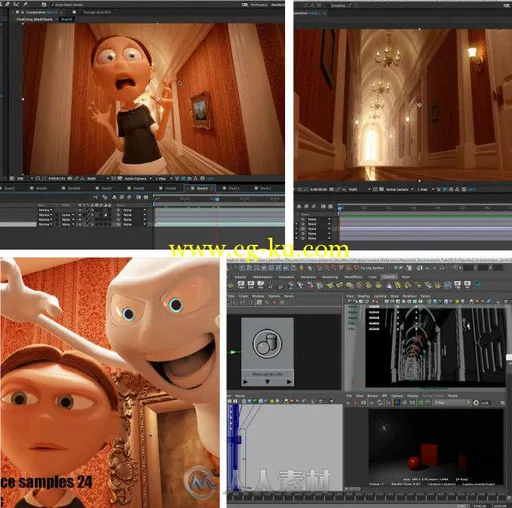This screenshot has height=508, width=512.
Task: Toggle Snap to grids magnet in Maya status line
Action: tap(318, 268)
